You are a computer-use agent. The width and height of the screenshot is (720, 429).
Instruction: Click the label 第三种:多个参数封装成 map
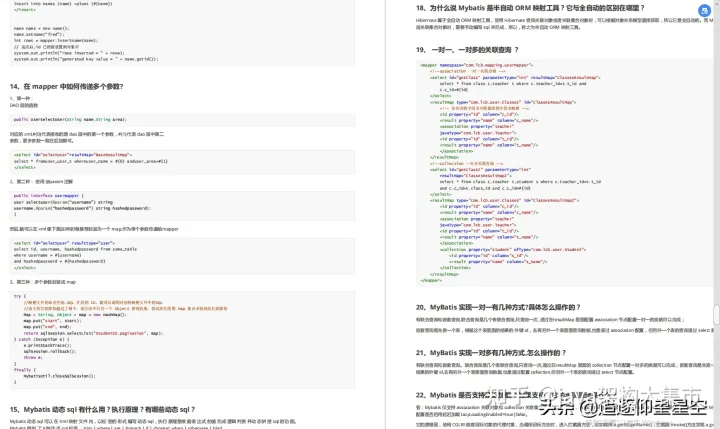tap(43, 282)
